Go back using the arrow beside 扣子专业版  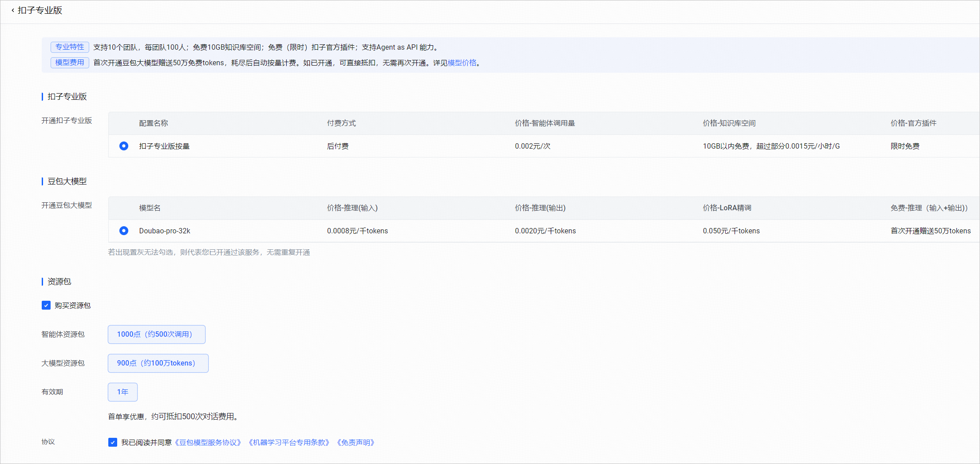click(12, 10)
